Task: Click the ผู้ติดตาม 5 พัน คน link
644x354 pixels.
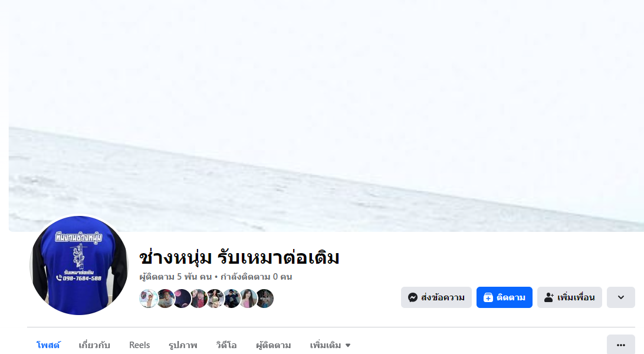Action: [x=175, y=277]
